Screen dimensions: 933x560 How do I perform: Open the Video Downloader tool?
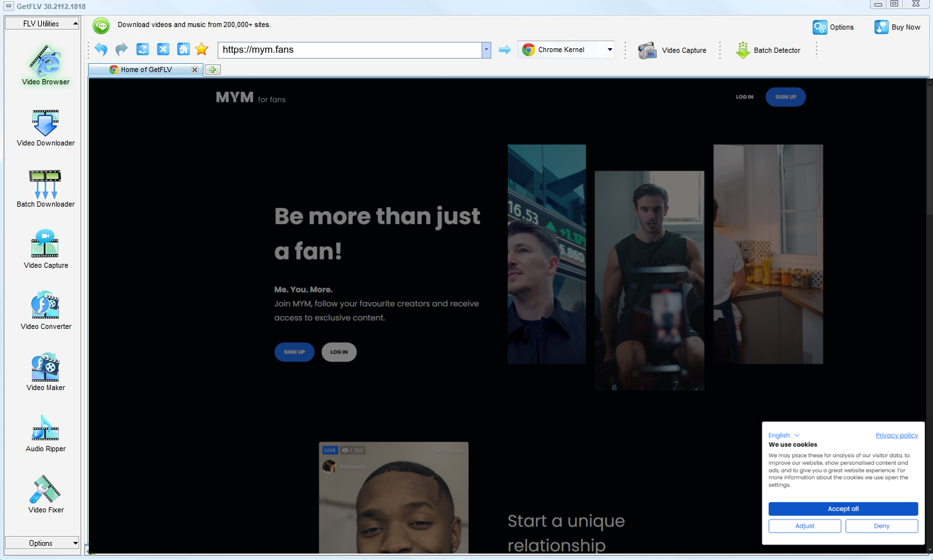tap(46, 127)
